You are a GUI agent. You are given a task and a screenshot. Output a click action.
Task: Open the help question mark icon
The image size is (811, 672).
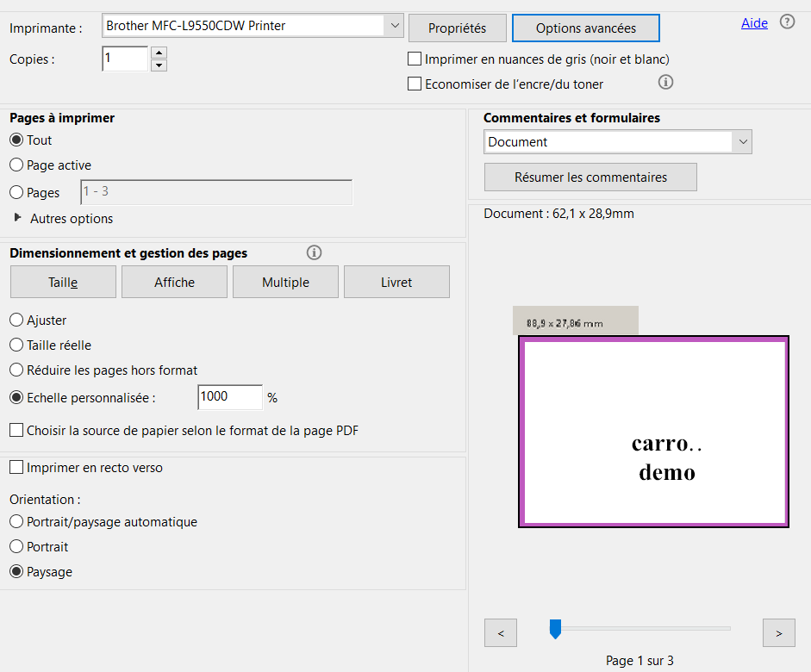click(787, 22)
